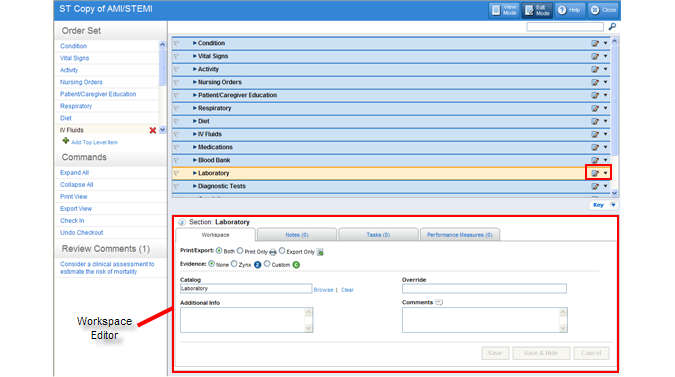675x377 pixels.
Task: Click edit icon for Laboratory row
Action: [x=595, y=173]
